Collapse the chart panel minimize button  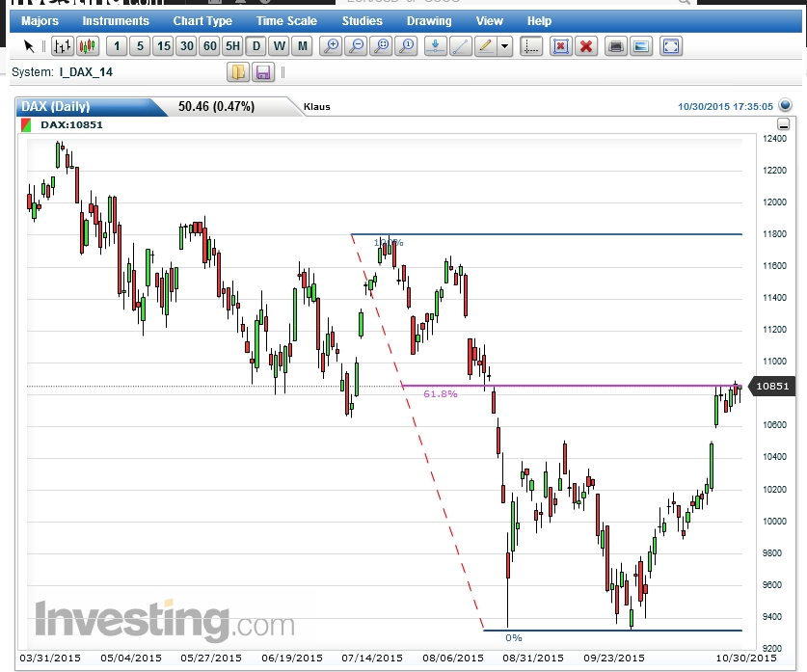[x=783, y=124]
